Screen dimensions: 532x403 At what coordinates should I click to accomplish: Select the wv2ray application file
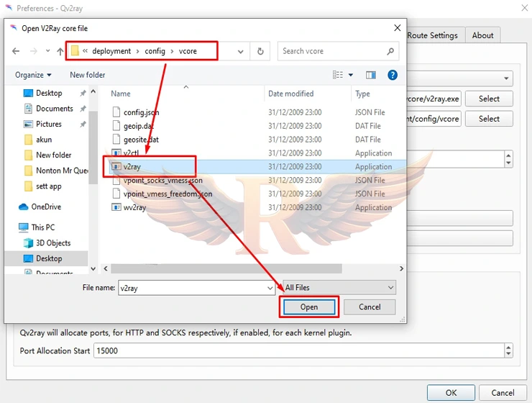(134, 207)
